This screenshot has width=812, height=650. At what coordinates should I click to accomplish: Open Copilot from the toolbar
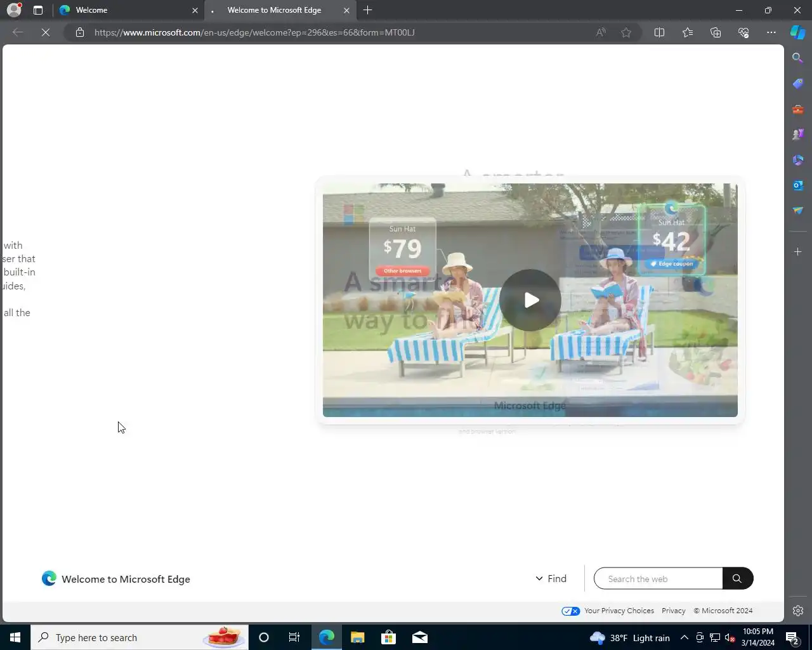point(798,32)
